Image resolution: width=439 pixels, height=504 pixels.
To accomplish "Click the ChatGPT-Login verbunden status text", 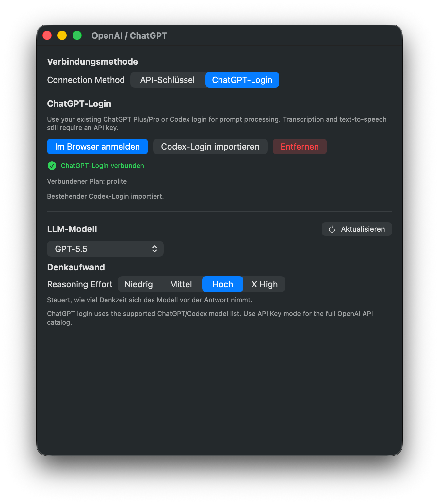I will coord(102,166).
